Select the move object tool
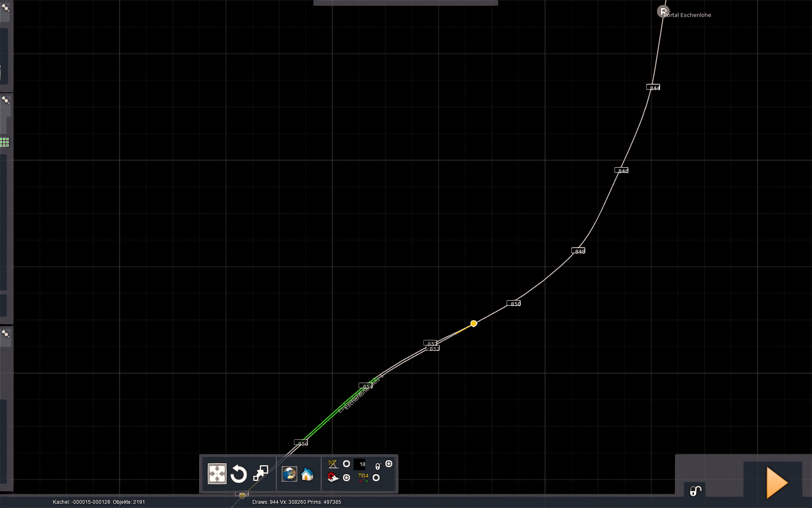 [217, 474]
